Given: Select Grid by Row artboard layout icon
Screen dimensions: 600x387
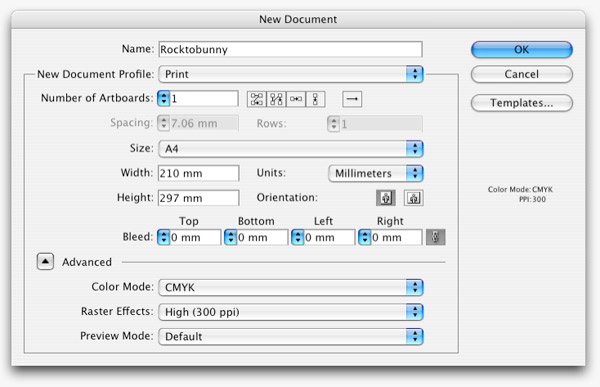Looking at the screenshot, I should click(256, 99).
